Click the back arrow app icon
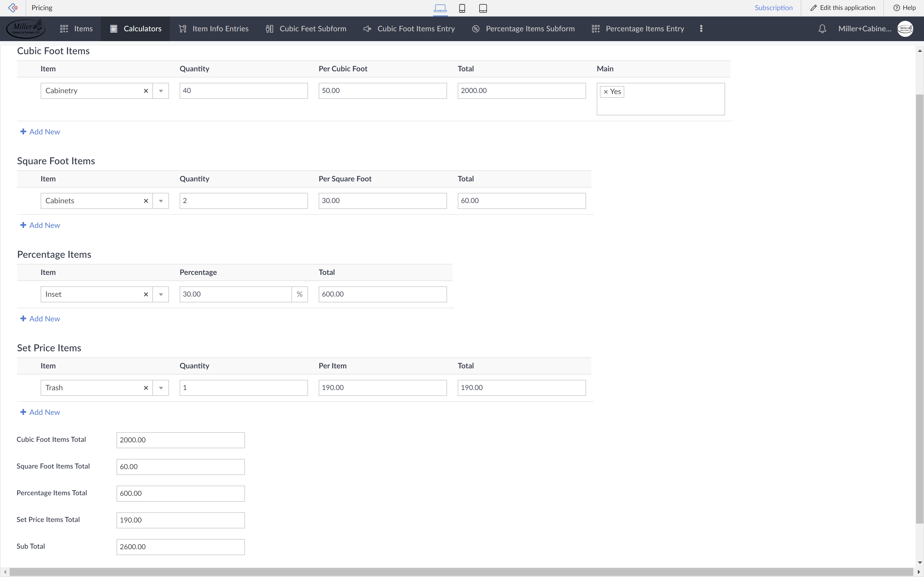The height and width of the screenshot is (577, 924). tap(13, 8)
